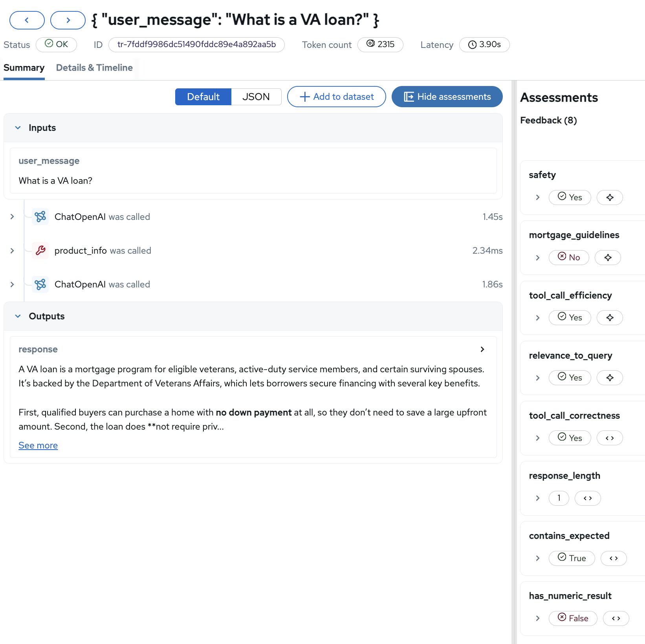Click the previous trace arrow button
Viewport: 645px width, 644px height.
27,20
